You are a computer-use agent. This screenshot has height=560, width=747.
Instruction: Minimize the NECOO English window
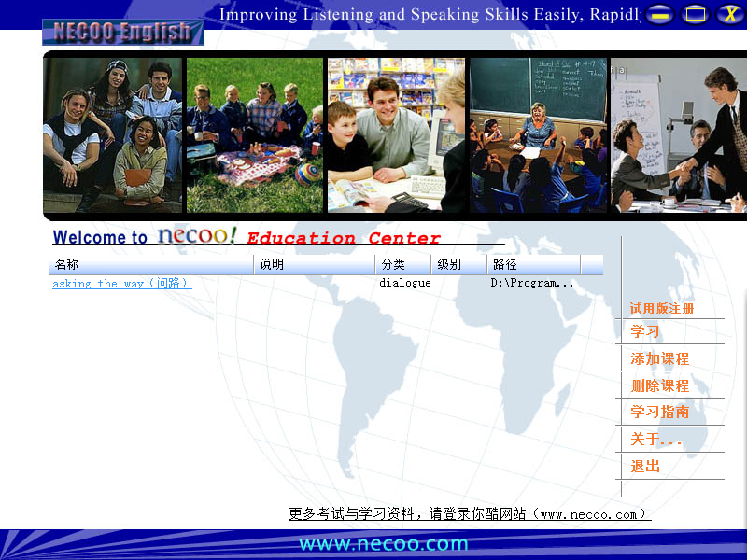(659, 14)
